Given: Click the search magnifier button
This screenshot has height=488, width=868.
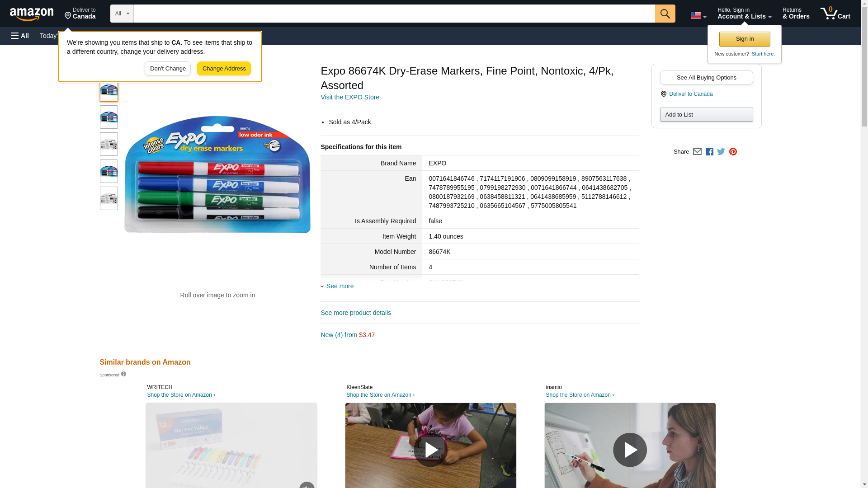Looking at the screenshot, I should pyautogui.click(x=665, y=14).
